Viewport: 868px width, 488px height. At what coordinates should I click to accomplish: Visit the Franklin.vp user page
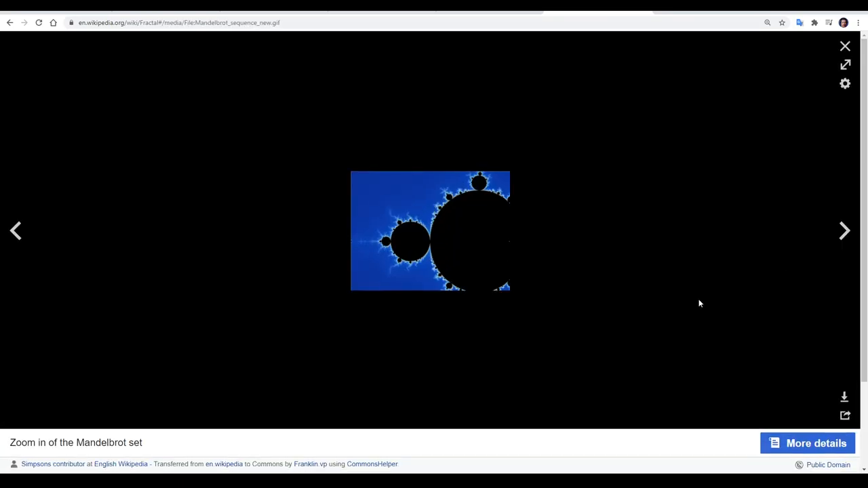(310, 464)
